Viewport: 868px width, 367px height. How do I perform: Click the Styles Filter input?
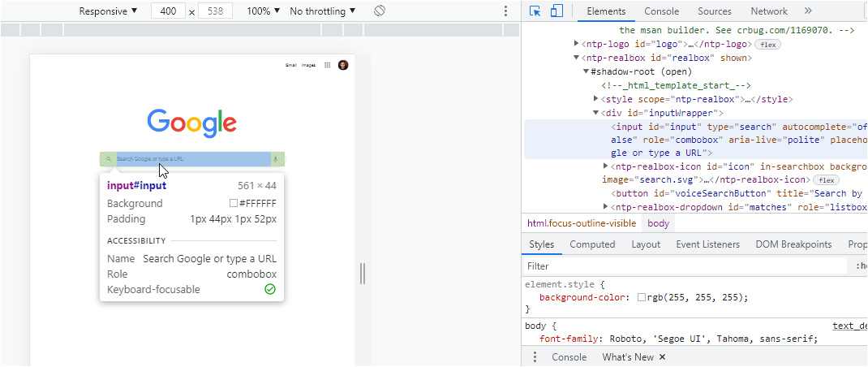(684, 266)
